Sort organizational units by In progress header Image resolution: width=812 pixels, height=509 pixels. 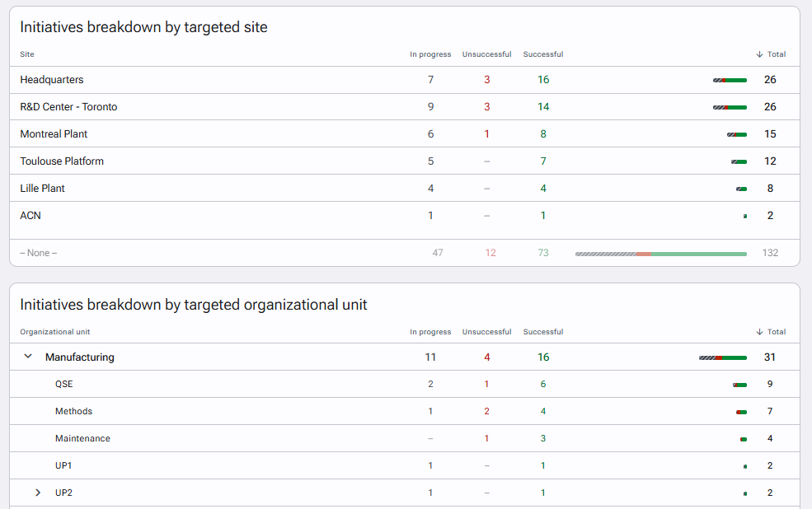point(430,332)
